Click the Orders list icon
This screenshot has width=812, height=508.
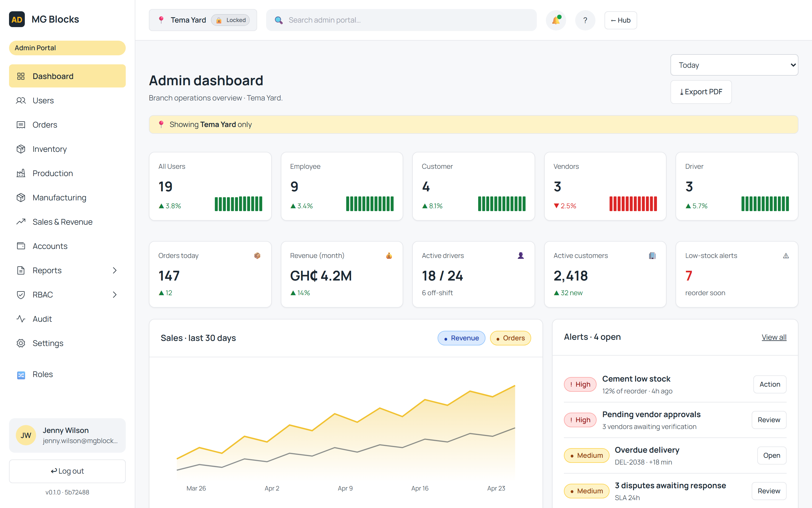pos(21,125)
